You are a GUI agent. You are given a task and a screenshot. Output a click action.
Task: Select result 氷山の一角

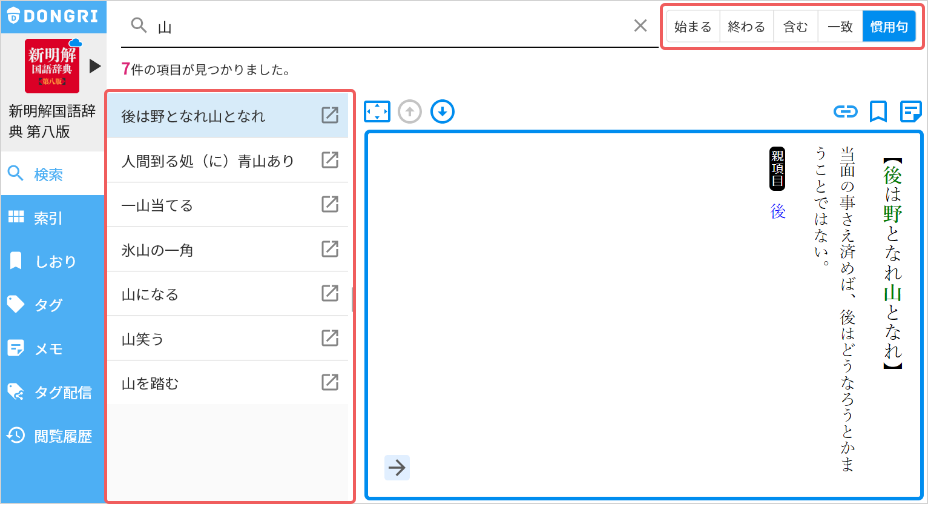click(x=227, y=250)
